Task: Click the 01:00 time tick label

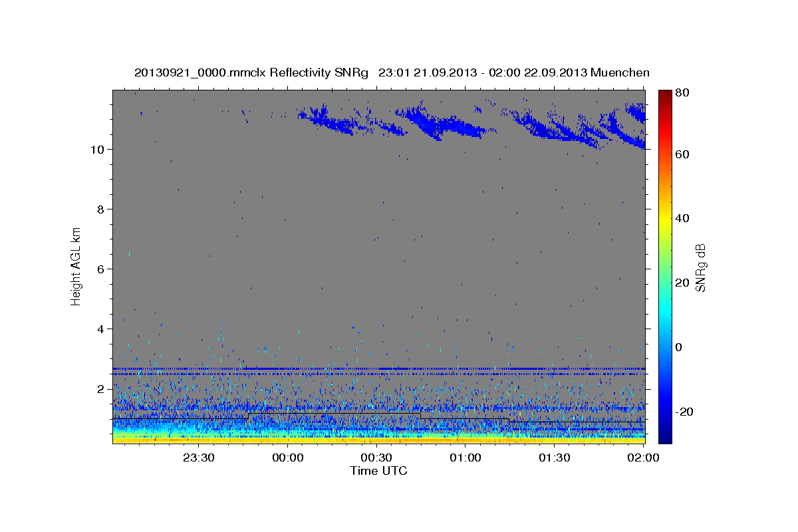Action: pos(465,458)
